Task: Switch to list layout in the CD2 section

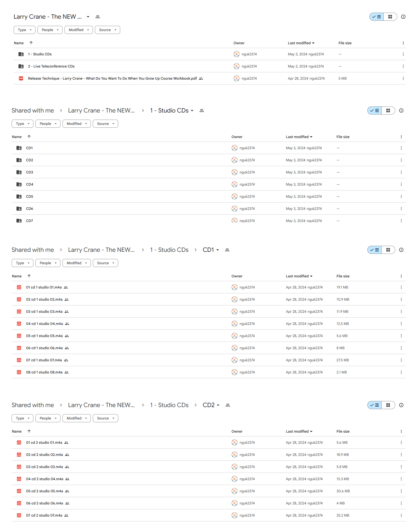Action: click(x=374, y=405)
